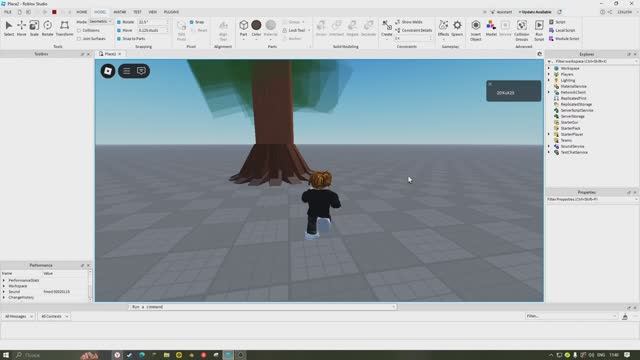Toggle the Collisions checkbox
The image size is (640, 360).
[79, 30]
